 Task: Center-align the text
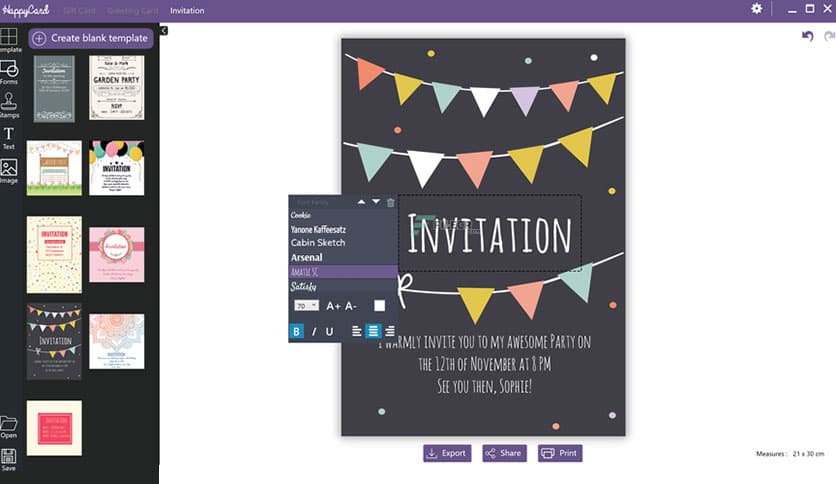[x=373, y=332]
